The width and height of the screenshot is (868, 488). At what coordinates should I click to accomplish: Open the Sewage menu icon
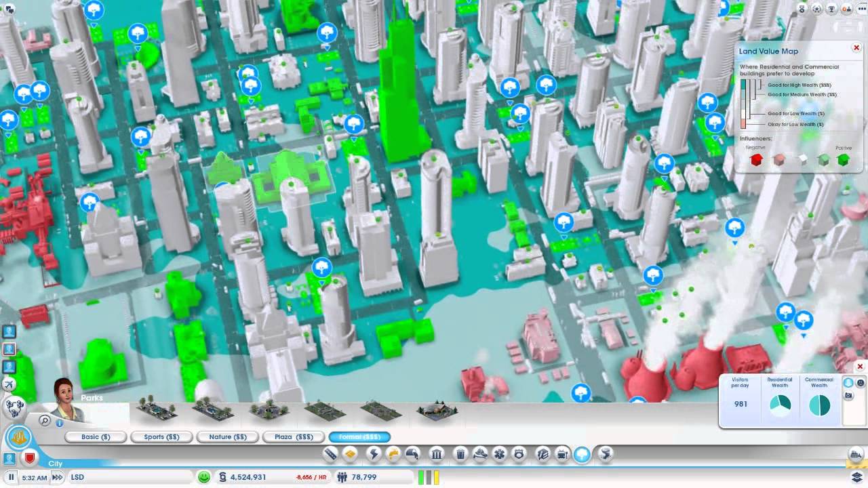pyautogui.click(x=413, y=453)
